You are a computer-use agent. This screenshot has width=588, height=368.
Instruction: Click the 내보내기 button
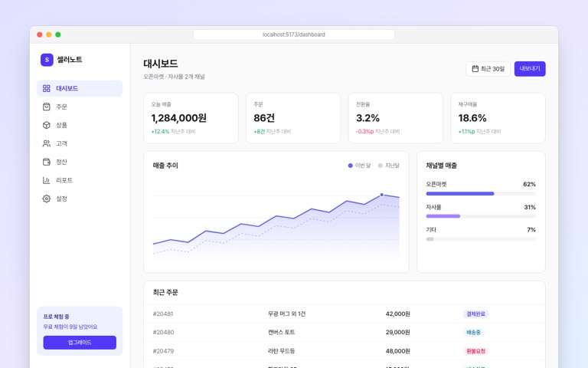point(530,69)
